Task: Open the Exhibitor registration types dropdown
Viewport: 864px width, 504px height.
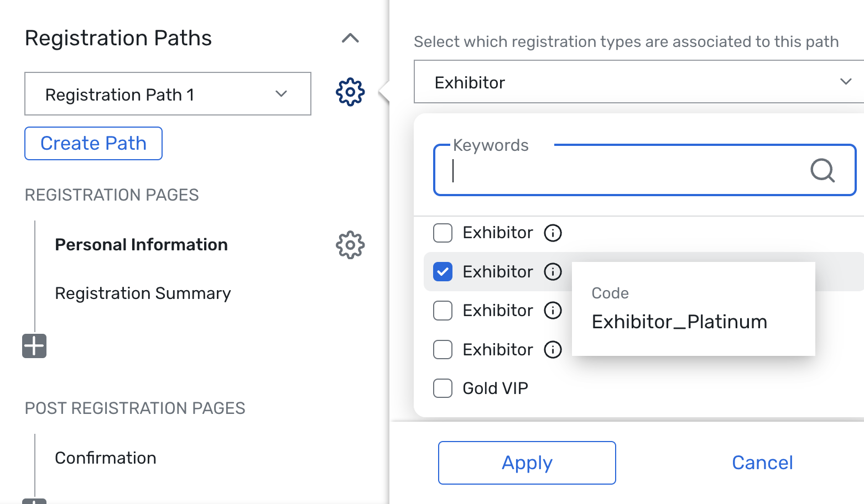Action: pyautogui.click(x=639, y=82)
